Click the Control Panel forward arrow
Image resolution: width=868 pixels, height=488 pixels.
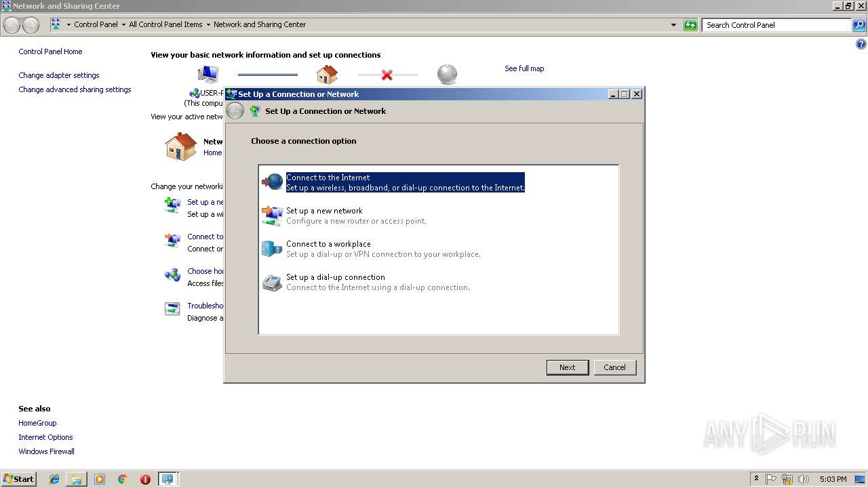click(31, 25)
